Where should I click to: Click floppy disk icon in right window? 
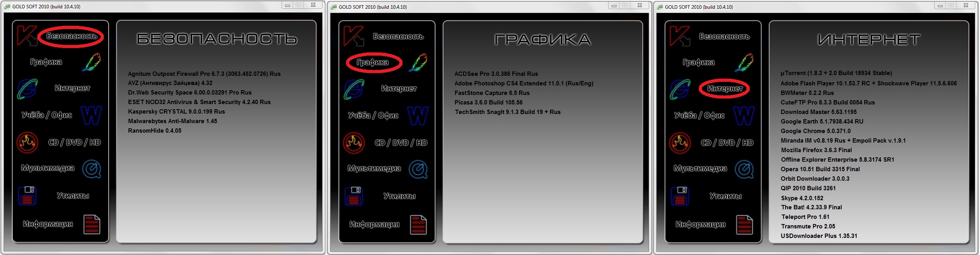(x=680, y=196)
